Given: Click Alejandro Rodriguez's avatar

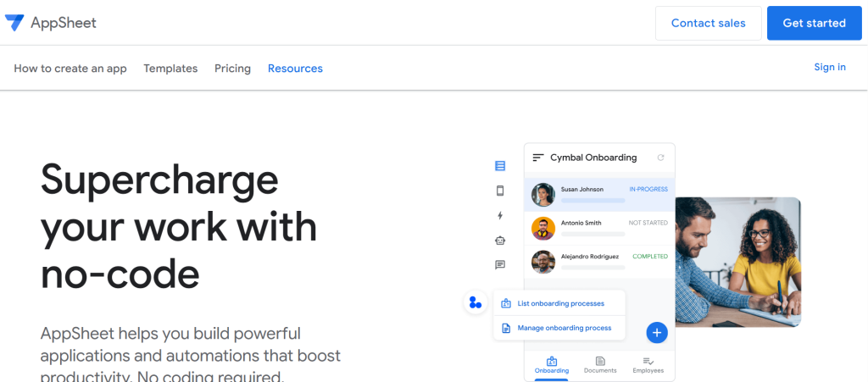Looking at the screenshot, I should point(543,262).
